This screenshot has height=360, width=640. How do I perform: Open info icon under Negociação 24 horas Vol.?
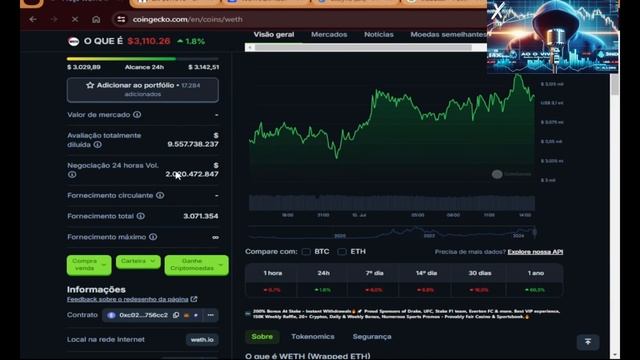coord(72,174)
